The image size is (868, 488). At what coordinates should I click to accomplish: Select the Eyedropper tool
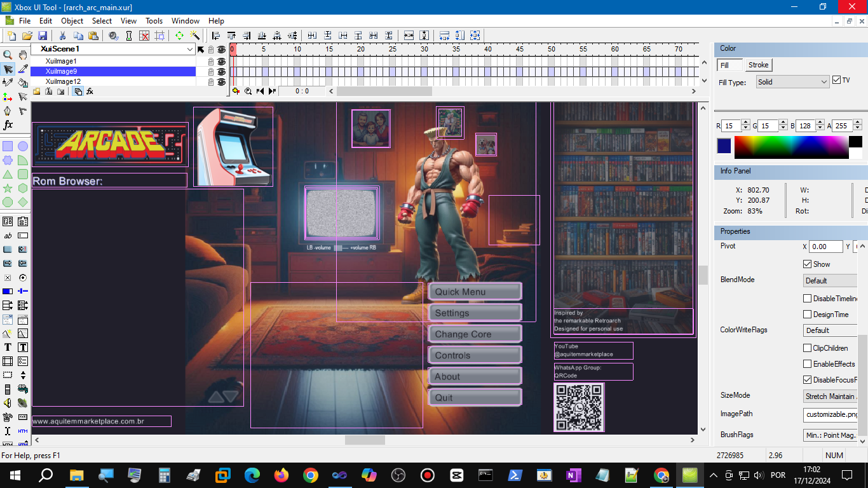pyautogui.click(x=23, y=69)
